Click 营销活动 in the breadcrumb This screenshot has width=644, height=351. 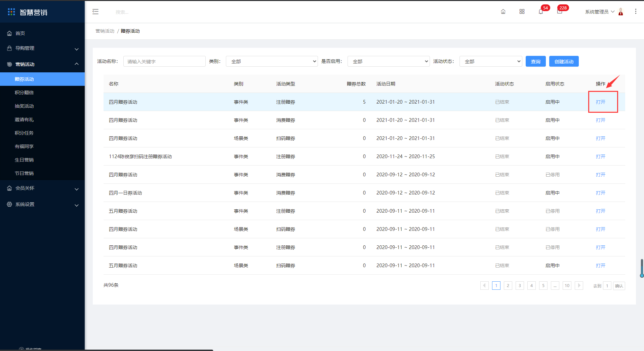pos(105,31)
